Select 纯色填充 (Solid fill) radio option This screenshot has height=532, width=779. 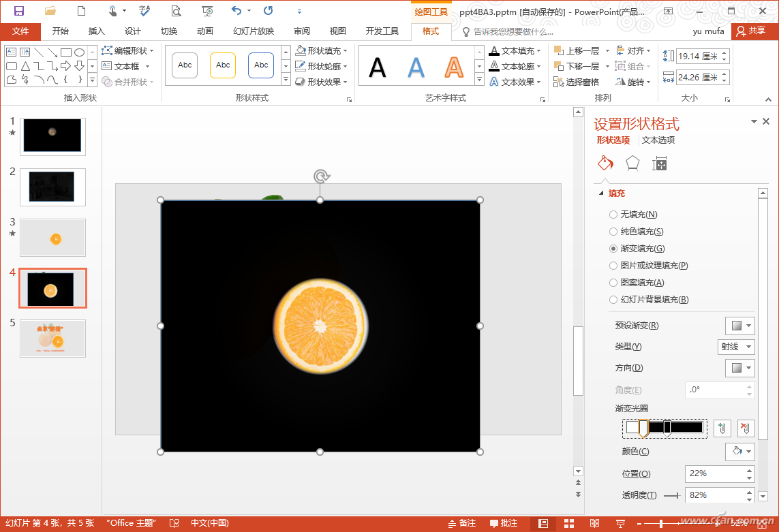click(x=613, y=232)
